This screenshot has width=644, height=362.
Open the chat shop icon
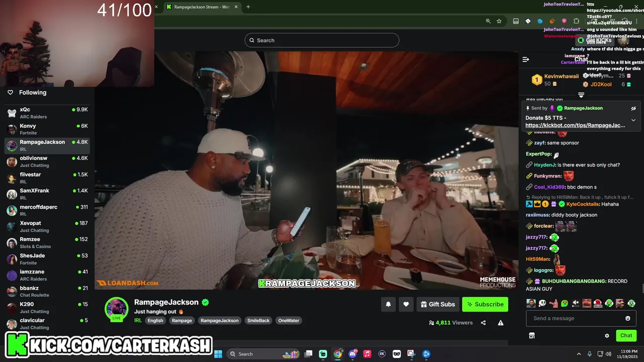pos(532,335)
